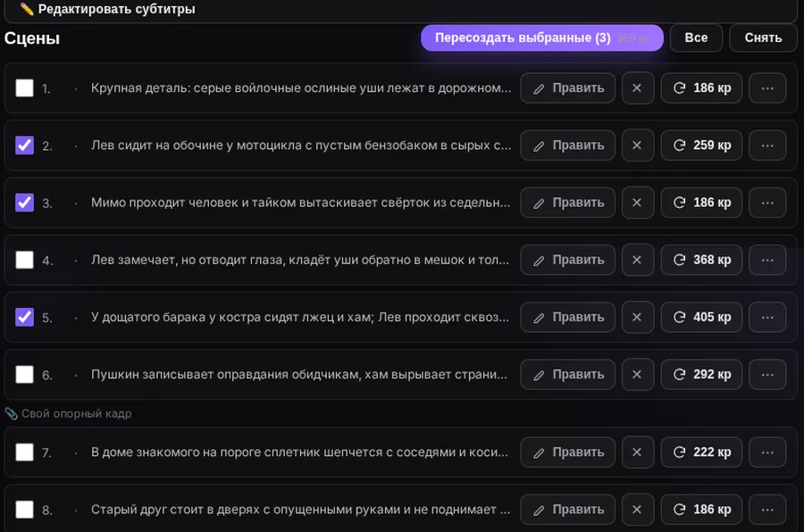
Task: Edit scene 3 using Править
Action: (567, 203)
